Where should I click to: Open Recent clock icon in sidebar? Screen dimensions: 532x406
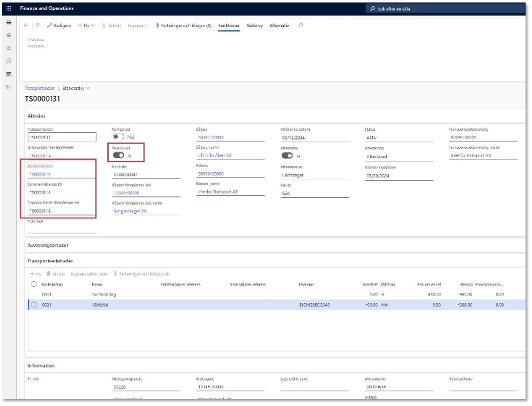pos(9,61)
